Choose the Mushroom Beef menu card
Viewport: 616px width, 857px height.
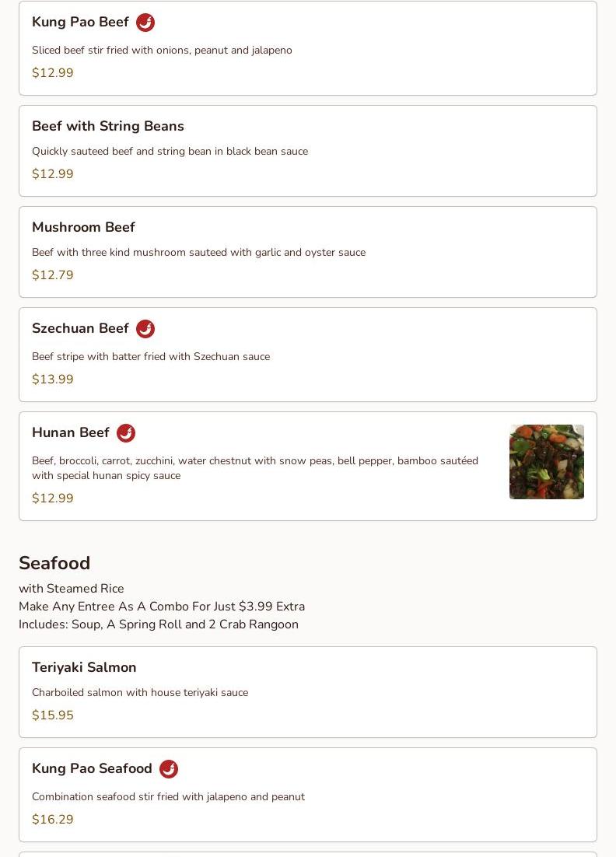pyautogui.click(x=308, y=252)
